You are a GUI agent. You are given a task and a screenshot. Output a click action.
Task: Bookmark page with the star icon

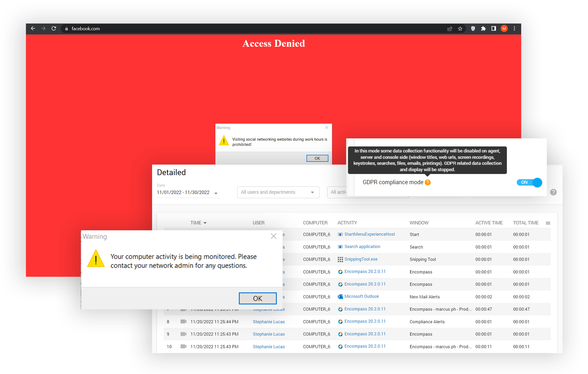460,29
